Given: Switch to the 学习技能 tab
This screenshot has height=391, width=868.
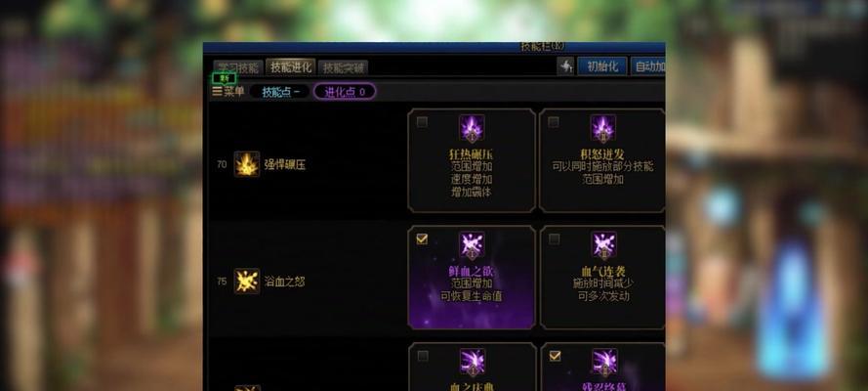Looking at the screenshot, I should (x=237, y=67).
